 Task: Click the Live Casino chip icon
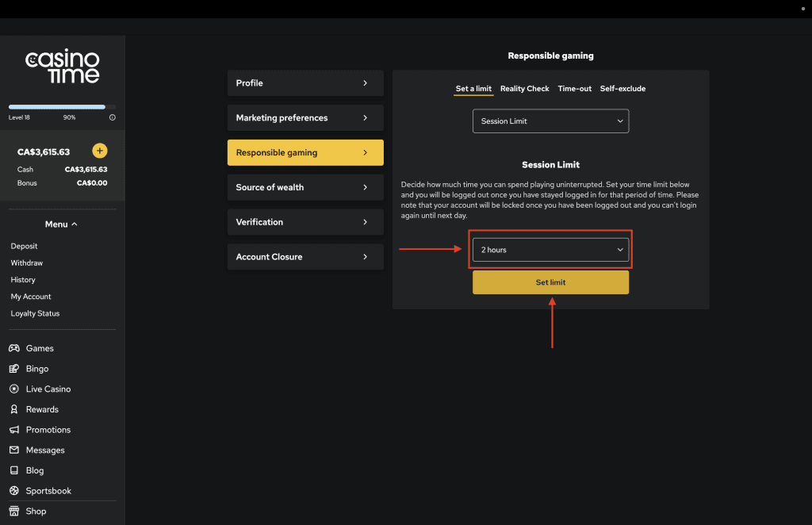(x=14, y=389)
